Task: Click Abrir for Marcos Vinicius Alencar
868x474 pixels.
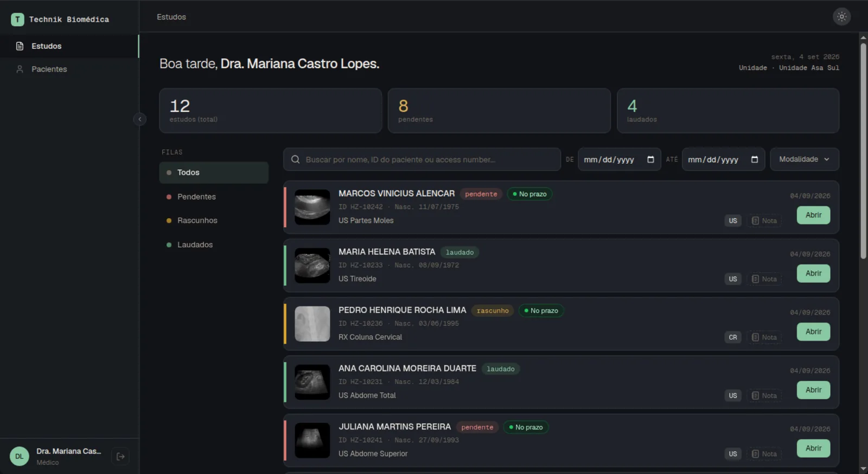Action: pyautogui.click(x=813, y=215)
